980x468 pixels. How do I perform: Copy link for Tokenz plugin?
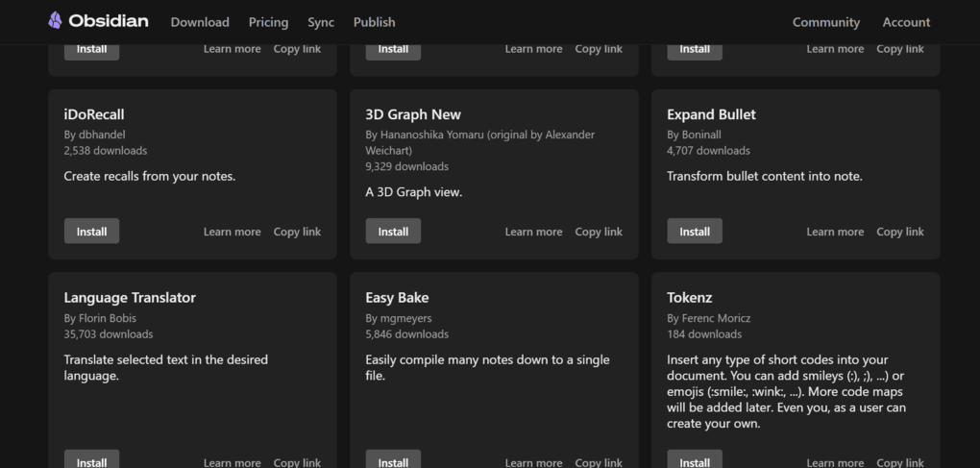900,462
